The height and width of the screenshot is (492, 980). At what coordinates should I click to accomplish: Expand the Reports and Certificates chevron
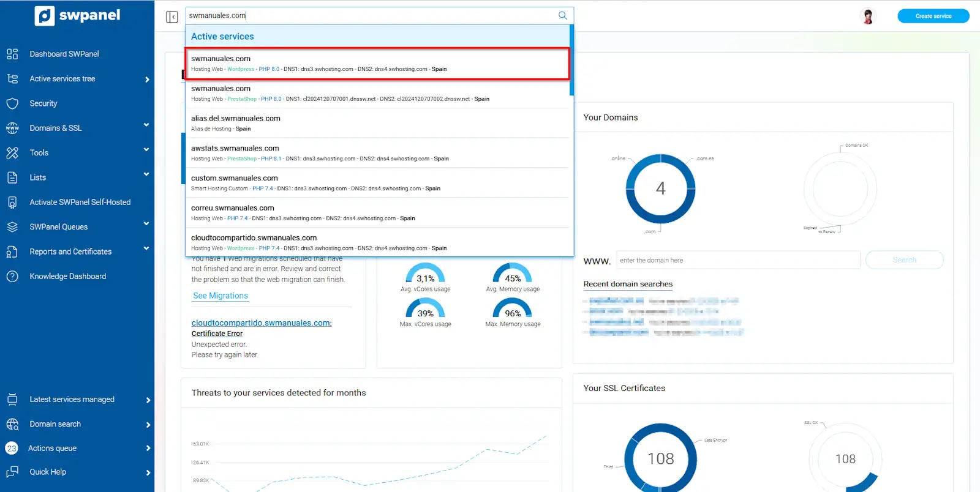(x=146, y=248)
